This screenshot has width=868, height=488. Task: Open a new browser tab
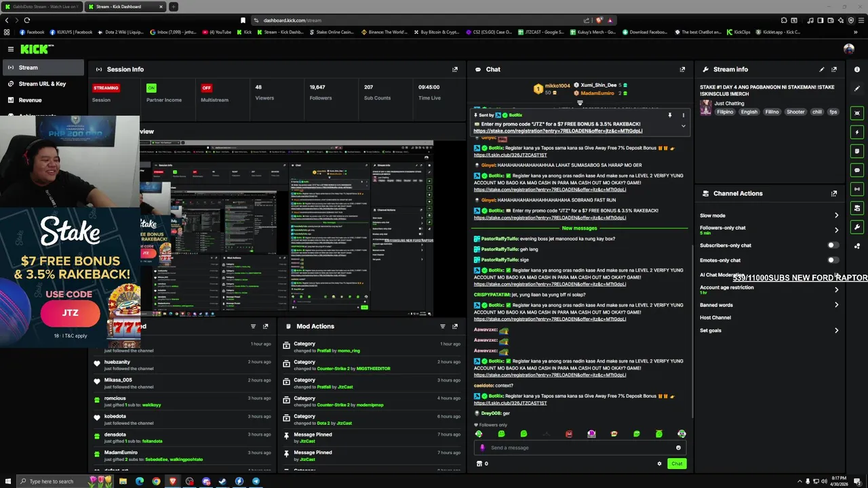click(x=174, y=7)
